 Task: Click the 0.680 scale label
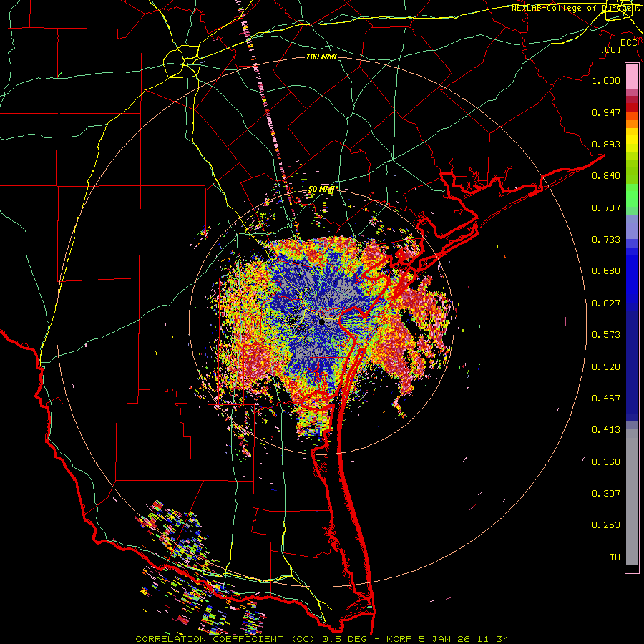[606, 271]
